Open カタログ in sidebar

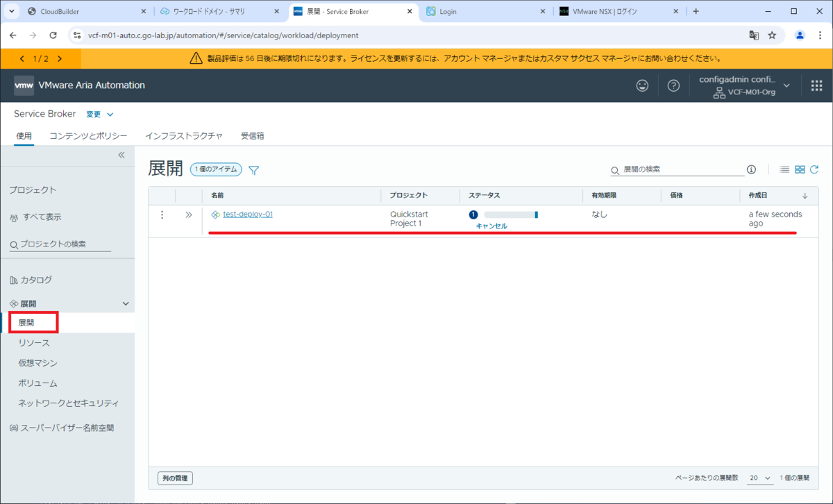pos(36,280)
